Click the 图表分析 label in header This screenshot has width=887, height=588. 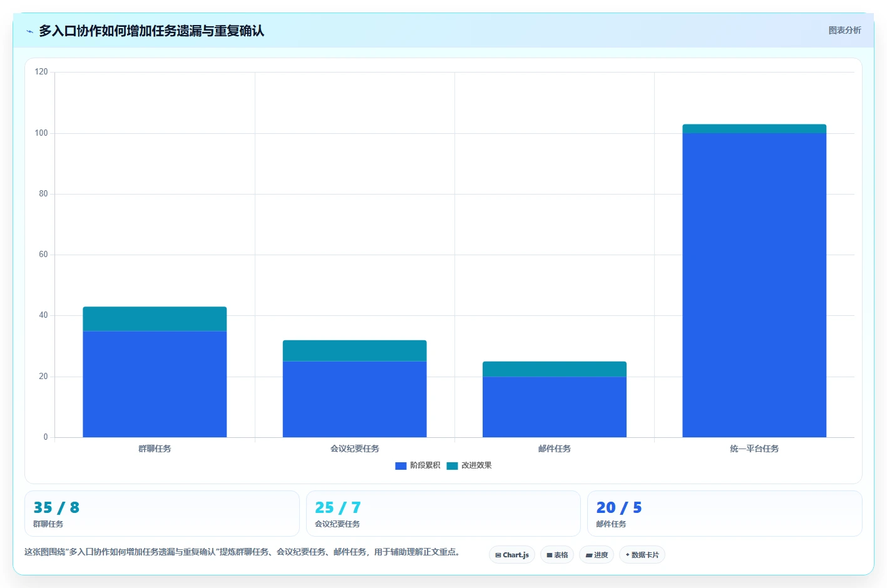pyautogui.click(x=844, y=30)
